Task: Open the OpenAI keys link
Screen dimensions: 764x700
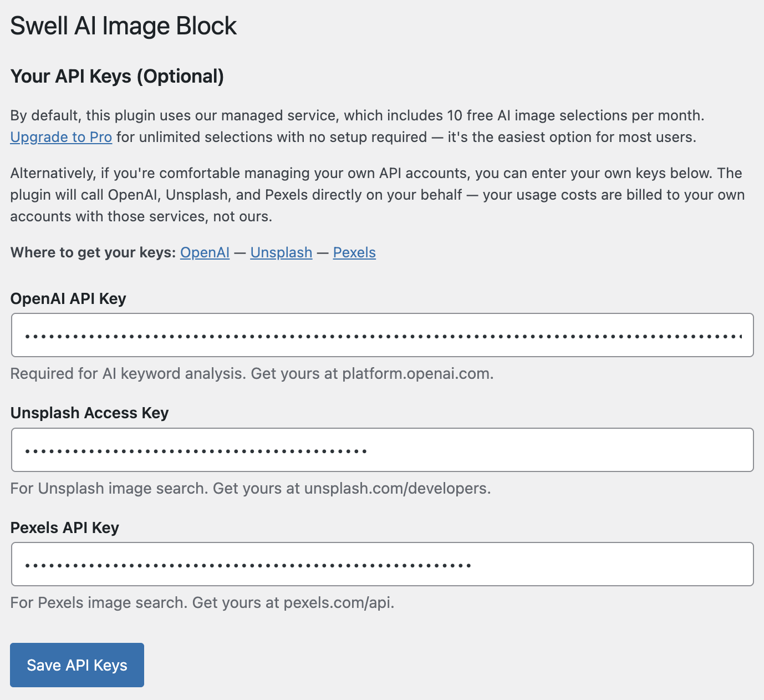Action: pyautogui.click(x=205, y=252)
